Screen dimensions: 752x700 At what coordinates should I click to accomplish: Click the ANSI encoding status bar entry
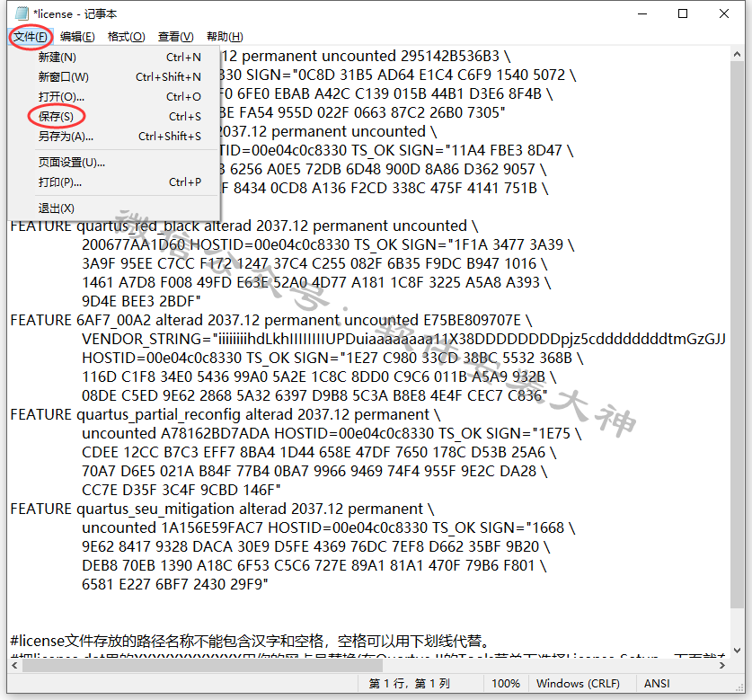pos(657,684)
